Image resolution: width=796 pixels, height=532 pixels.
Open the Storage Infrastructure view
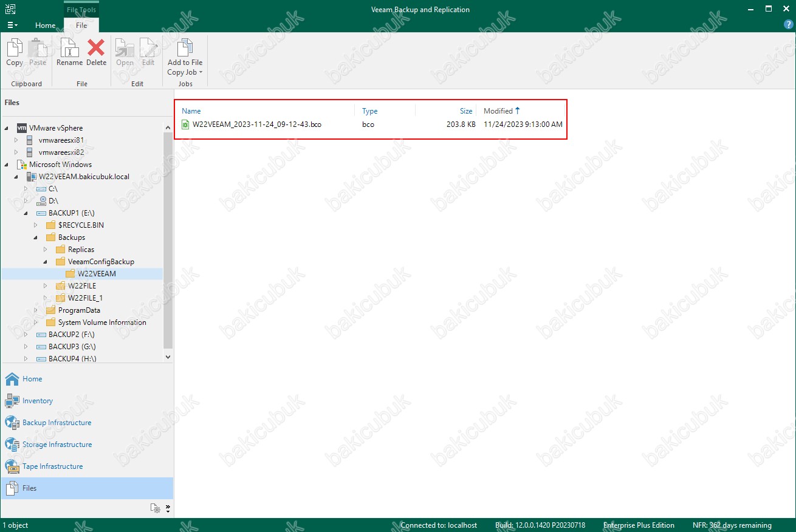tap(87, 445)
